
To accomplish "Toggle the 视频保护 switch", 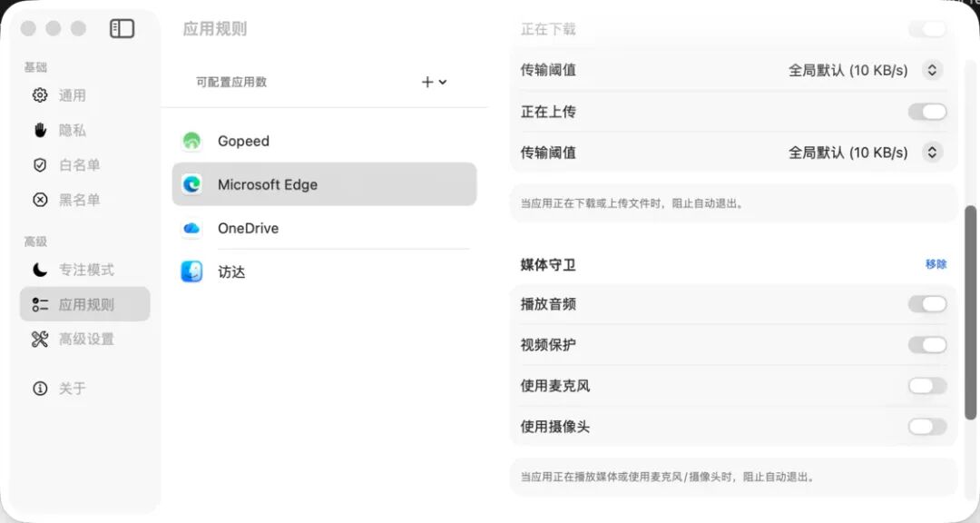I will [x=926, y=345].
